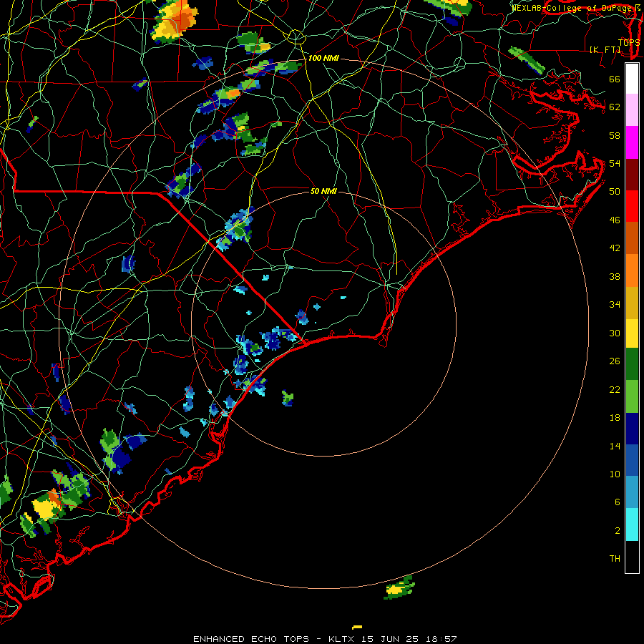Click the '50 NMI' range ring label
Viewport: 644px width, 644px height.
pos(323,191)
